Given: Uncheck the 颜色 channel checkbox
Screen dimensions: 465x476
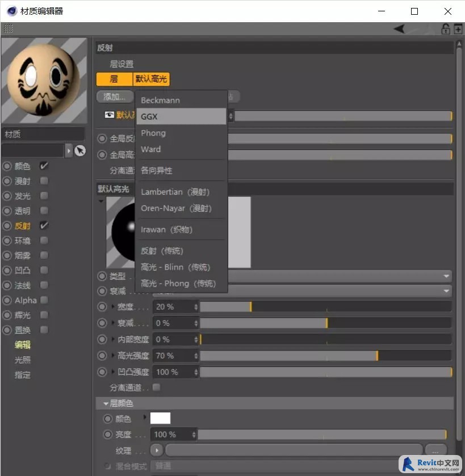Looking at the screenshot, I should 44,166.
